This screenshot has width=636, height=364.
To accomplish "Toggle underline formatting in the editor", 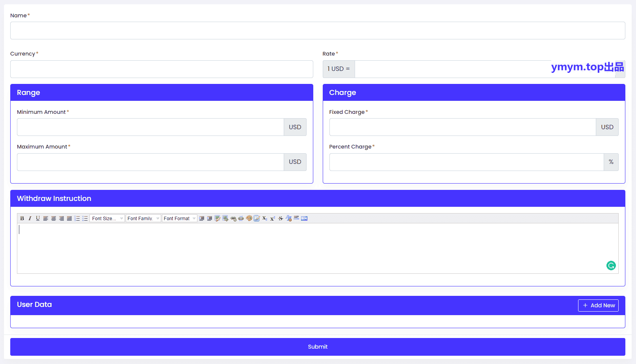I will pyautogui.click(x=38, y=218).
